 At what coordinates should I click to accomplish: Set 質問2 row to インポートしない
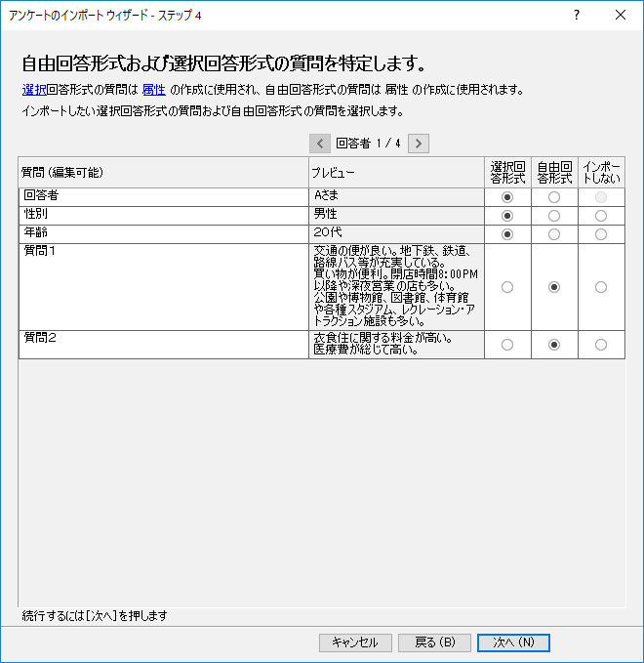(601, 344)
